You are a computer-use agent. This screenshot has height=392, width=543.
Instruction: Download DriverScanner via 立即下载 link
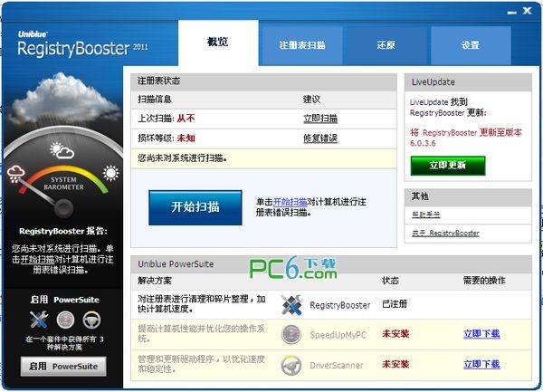pos(481,364)
